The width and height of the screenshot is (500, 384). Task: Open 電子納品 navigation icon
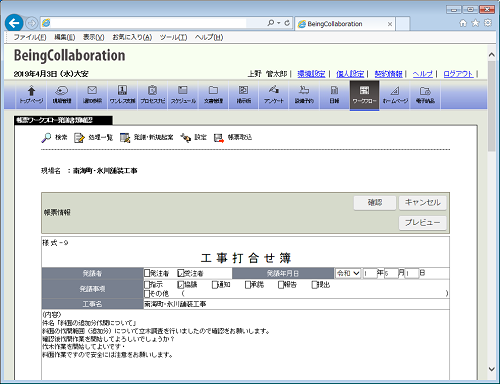click(425, 95)
